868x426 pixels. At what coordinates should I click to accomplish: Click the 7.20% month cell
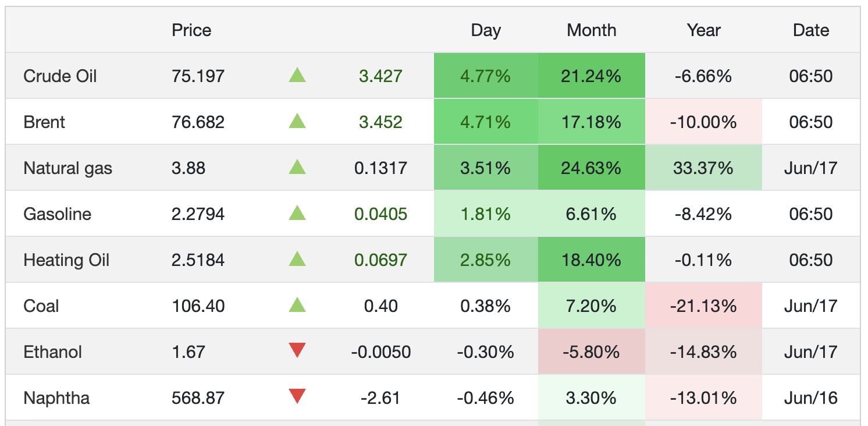[592, 306]
